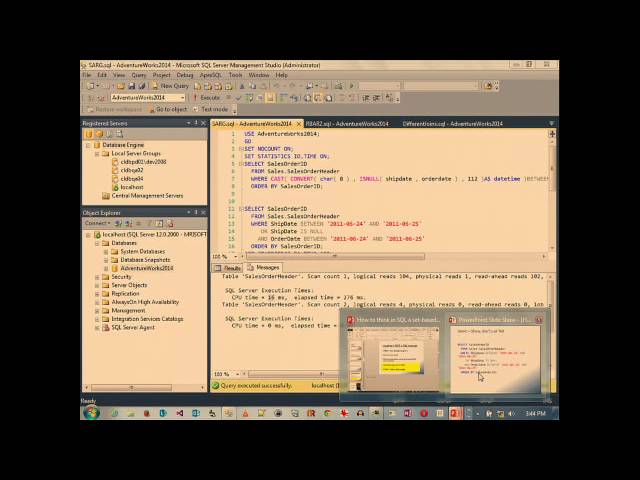Click the 3:44 PM taskbar clock
Screen dimensions: 640x480
(x=536, y=414)
